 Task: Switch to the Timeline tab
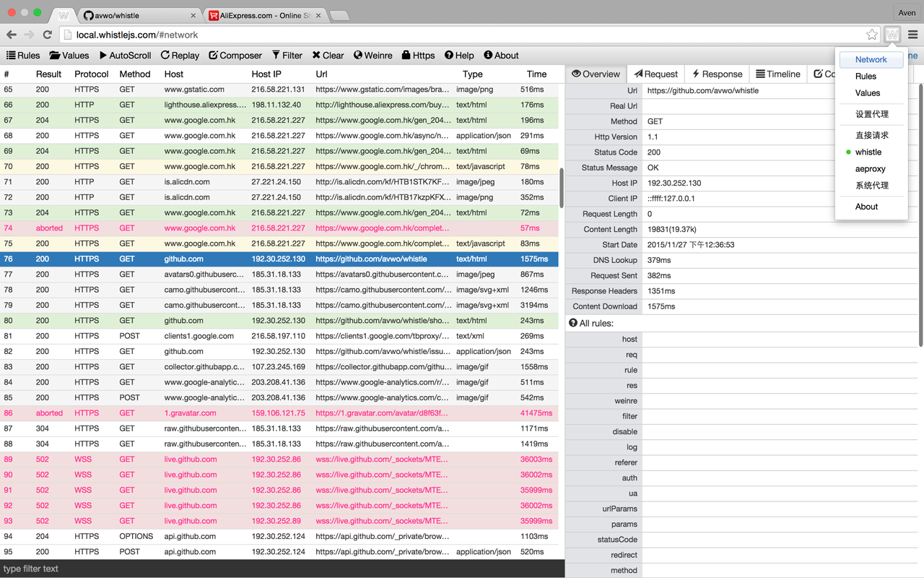777,74
